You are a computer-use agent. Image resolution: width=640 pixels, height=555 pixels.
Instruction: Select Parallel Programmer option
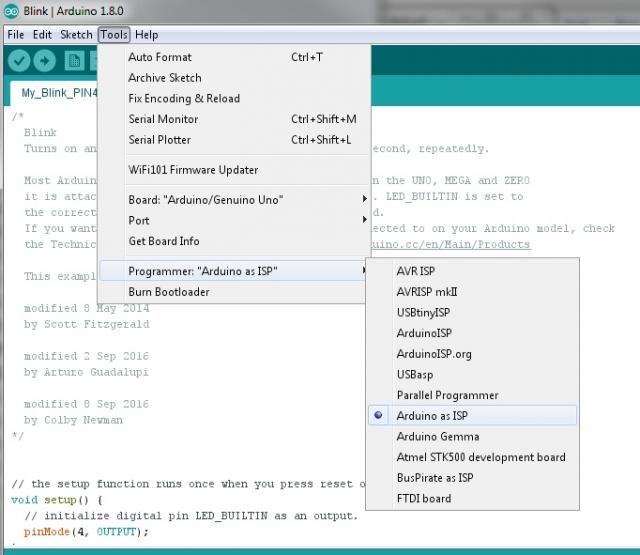click(x=473, y=395)
